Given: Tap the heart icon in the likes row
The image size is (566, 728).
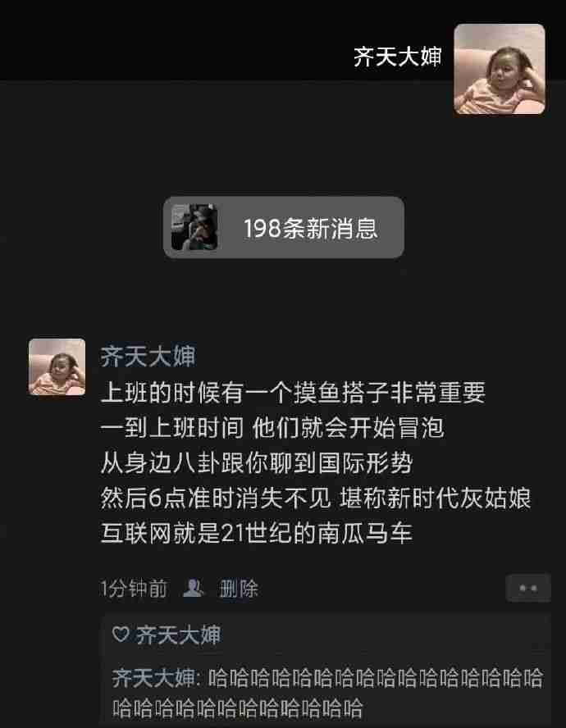Looking at the screenshot, I should point(121,635).
